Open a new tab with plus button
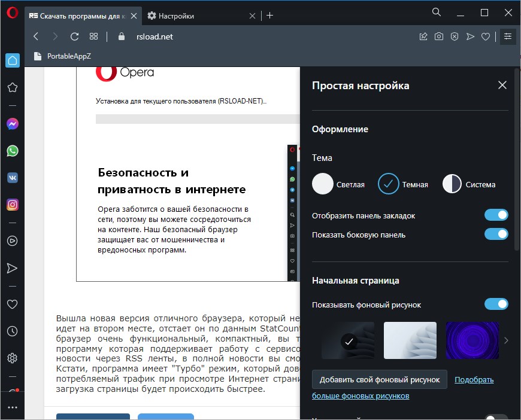The height and width of the screenshot is (420, 521). (x=270, y=16)
